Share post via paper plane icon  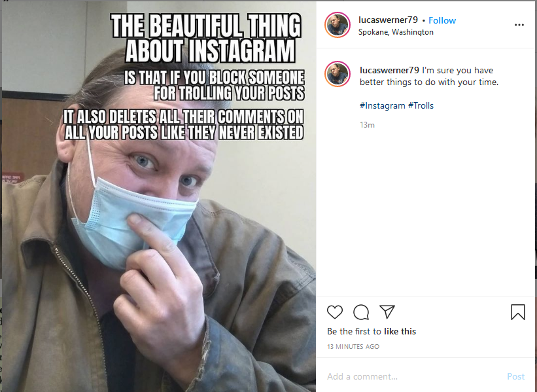coord(387,312)
